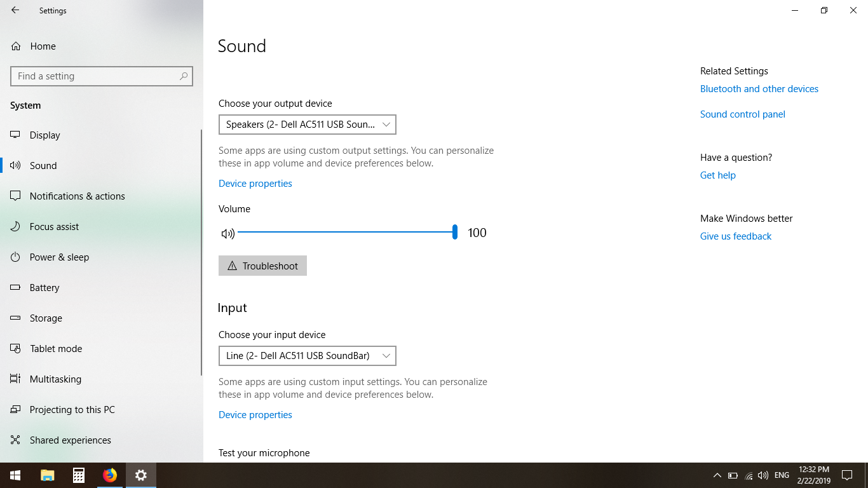Click the Get help link
Image resolution: width=868 pixels, height=488 pixels.
[x=718, y=175]
